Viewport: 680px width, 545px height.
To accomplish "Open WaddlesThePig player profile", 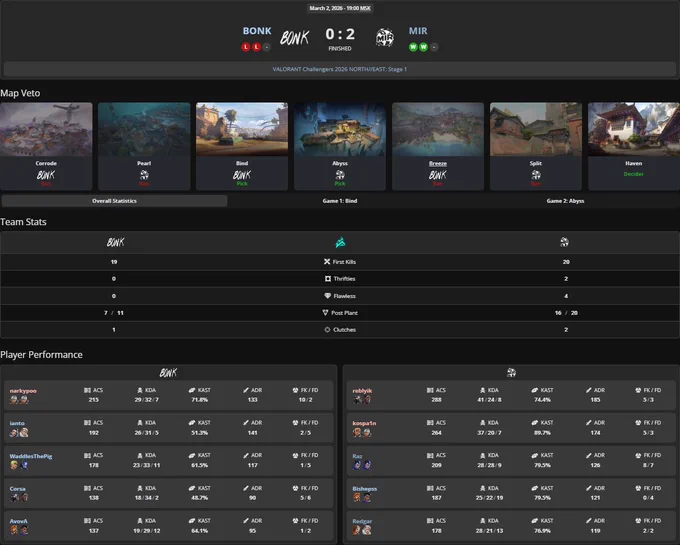I will coord(31,456).
